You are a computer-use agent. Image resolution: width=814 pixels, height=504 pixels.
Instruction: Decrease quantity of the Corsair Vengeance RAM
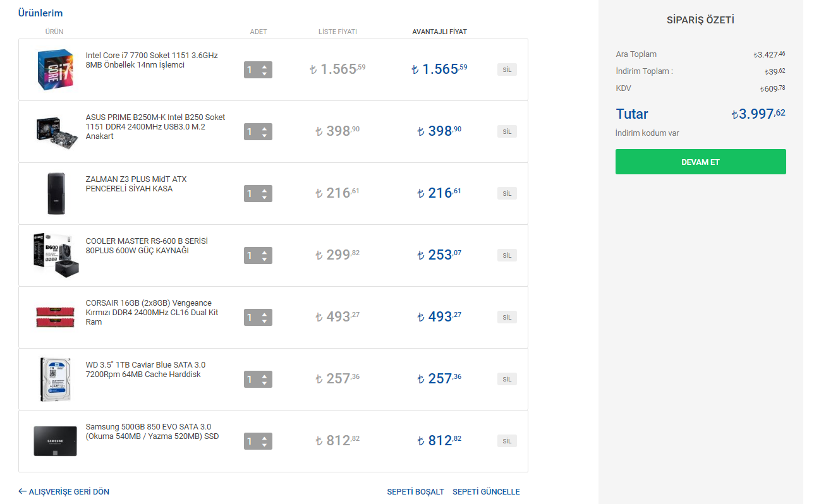[x=264, y=321]
